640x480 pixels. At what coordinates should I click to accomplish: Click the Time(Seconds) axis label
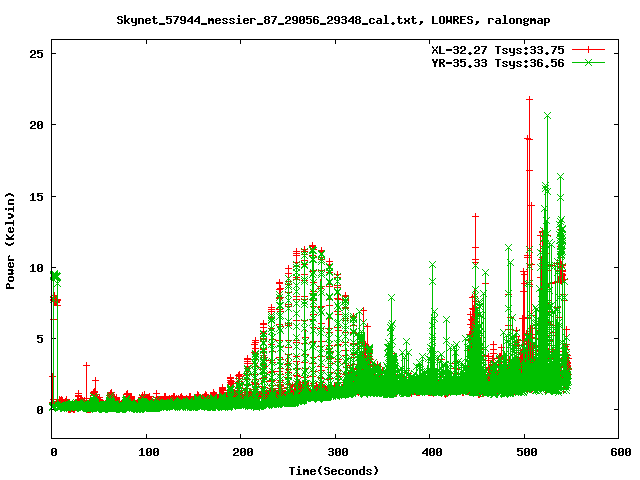334,471
